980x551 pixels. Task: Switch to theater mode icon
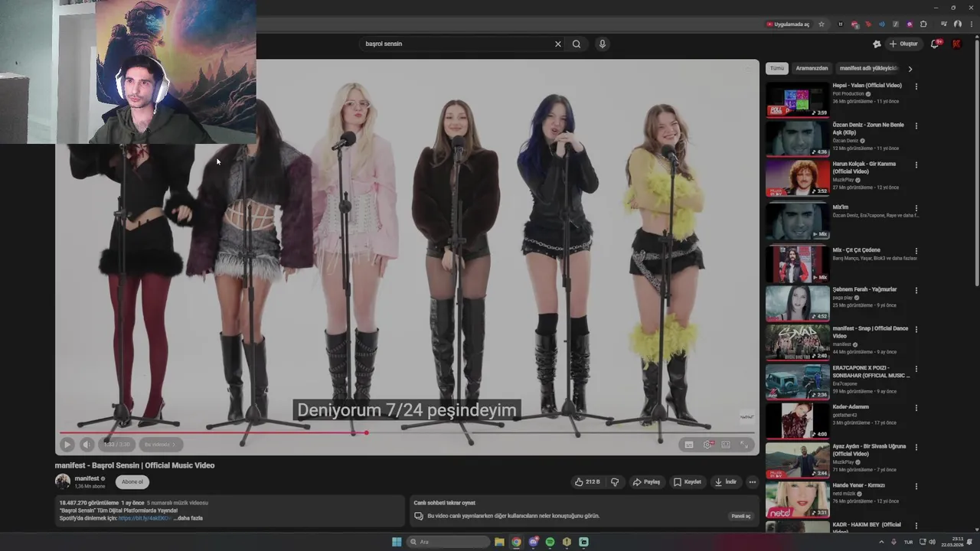pyautogui.click(x=726, y=444)
